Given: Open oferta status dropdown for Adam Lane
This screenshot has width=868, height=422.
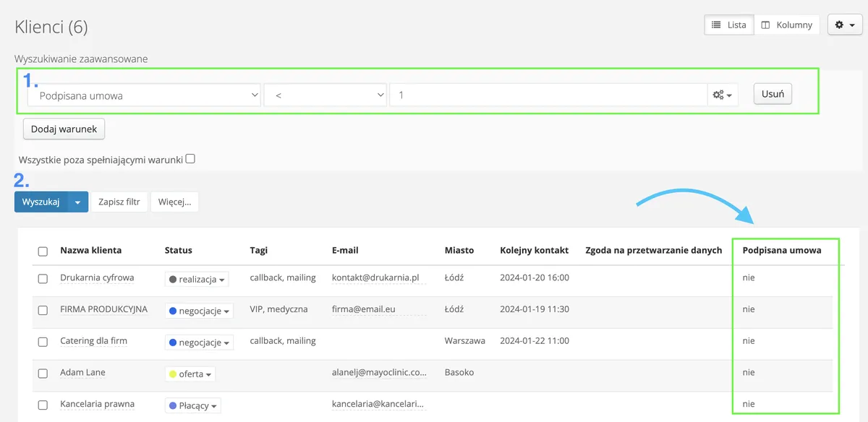Looking at the screenshot, I should click(190, 374).
